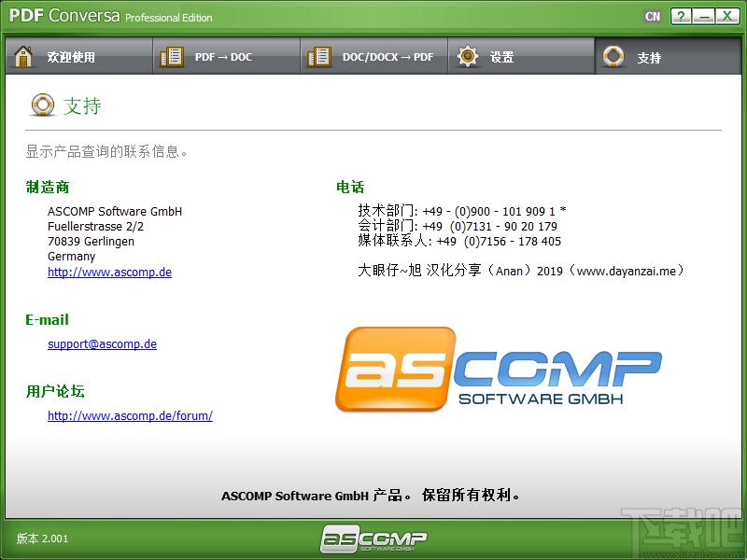Viewport: 747px width, 560px height.
Task: Click the 会计部门 phone number line
Action: click(458, 226)
